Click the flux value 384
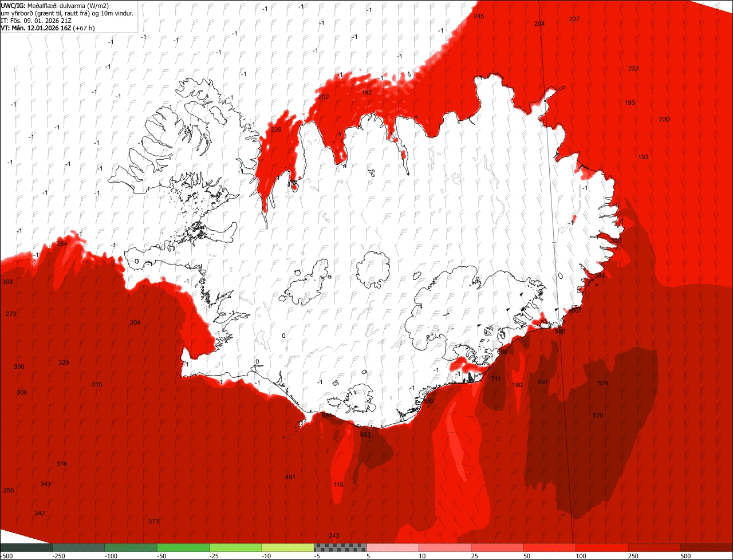The height and width of the screenshot is (560, 733). [600, 275]
